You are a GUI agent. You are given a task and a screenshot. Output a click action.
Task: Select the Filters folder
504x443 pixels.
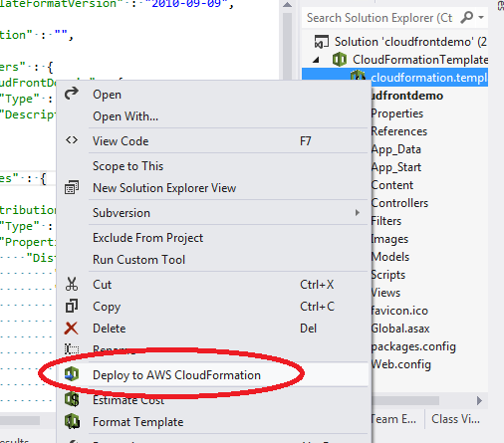[386, 221]
